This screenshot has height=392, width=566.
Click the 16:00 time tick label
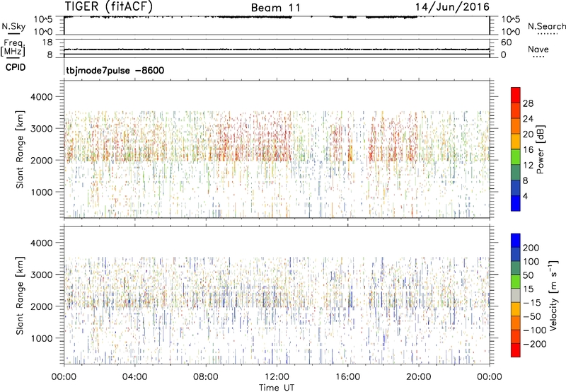coord(347,377)
